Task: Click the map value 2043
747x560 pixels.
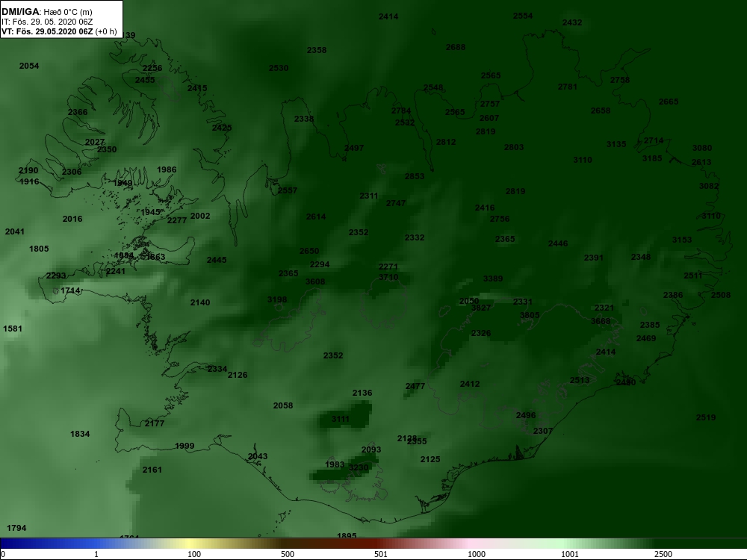Action: 258,456
